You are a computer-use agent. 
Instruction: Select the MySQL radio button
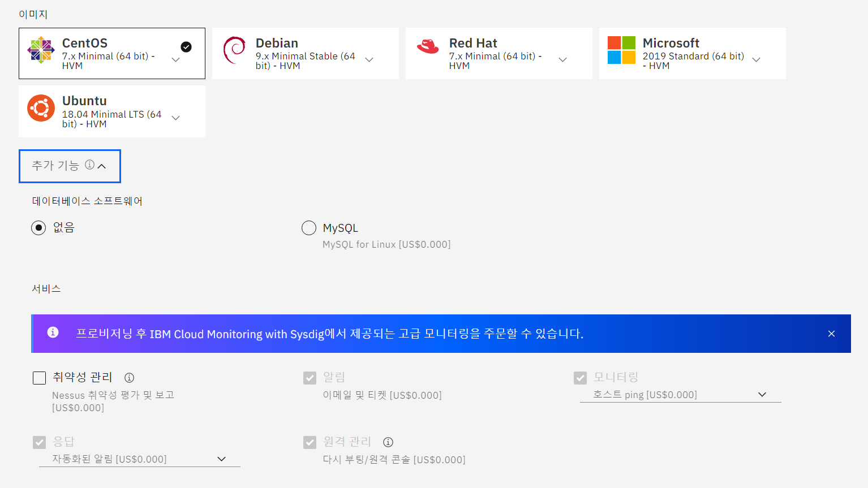coord(309,228)
